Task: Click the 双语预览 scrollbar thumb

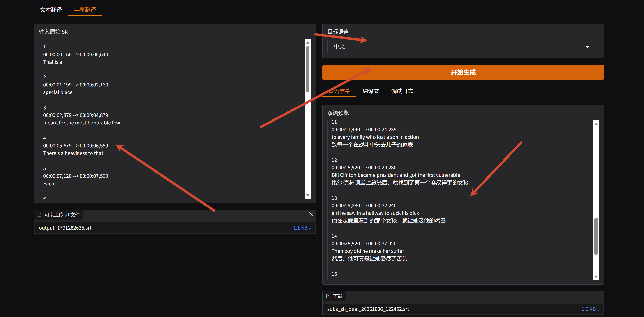Action: pyautogui.click(x=596, y=236)
